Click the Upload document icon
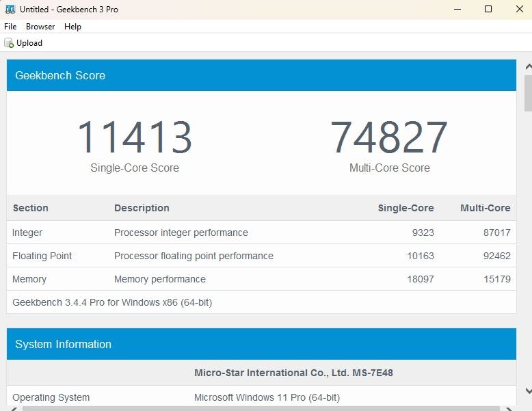 (x=9, y=43)
